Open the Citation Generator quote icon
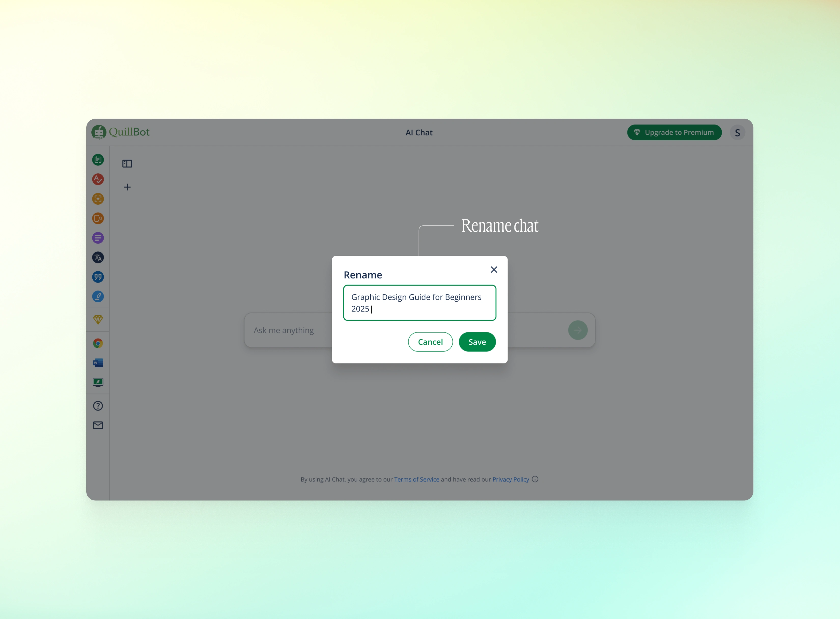Screen dimensions: 840x619 coord(98,277)
